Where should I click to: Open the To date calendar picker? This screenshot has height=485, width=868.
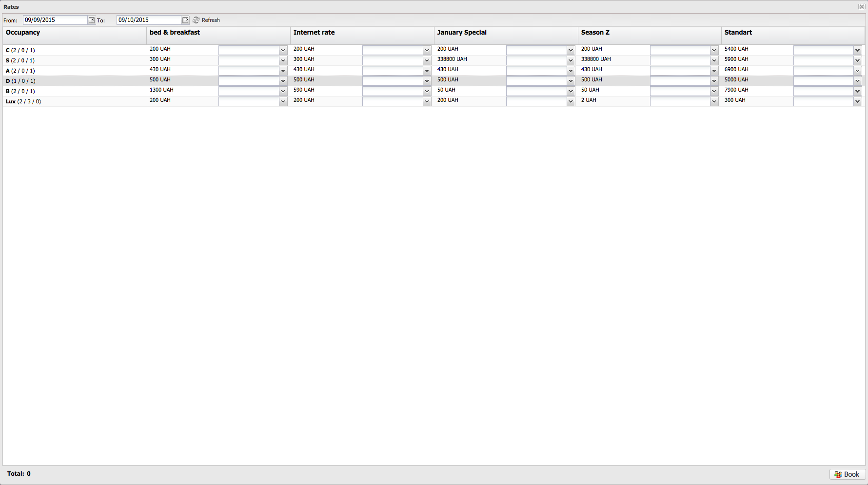pos(185,20)
